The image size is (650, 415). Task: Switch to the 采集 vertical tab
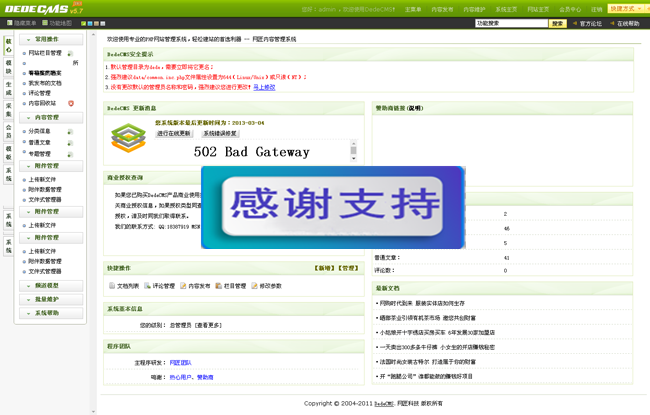(x=8, y=110)
